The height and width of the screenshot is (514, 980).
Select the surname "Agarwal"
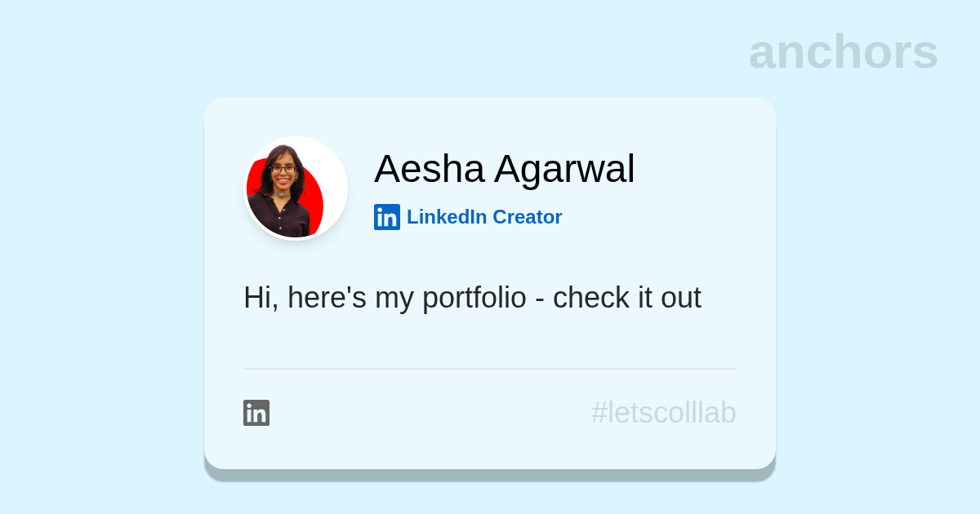point(564,169)
